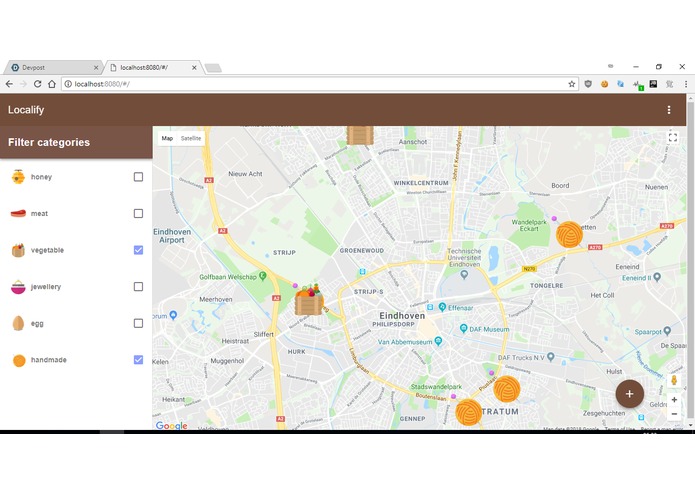Select yarn marker beside the TRATUM label

[x=469, y=412]
